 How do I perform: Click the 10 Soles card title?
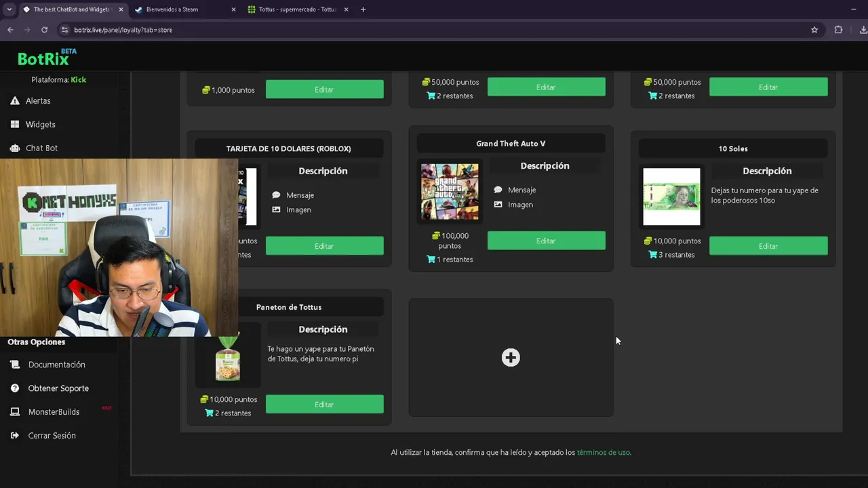pyautogui.click(x=733, y=148)
